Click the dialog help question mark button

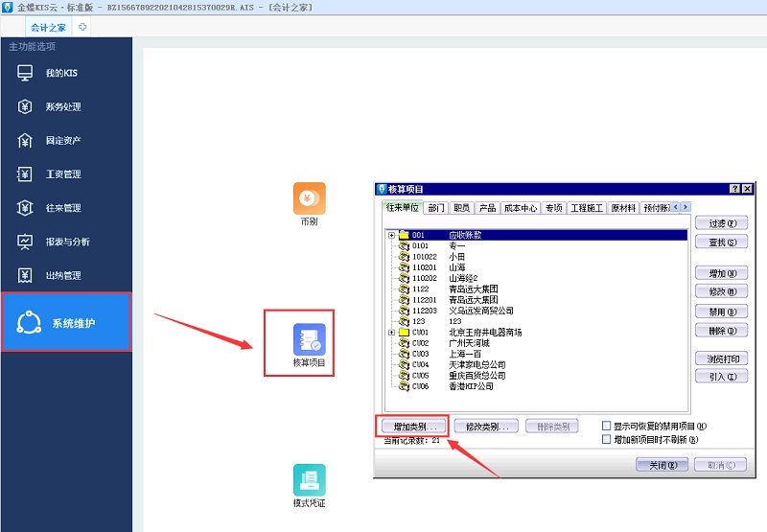coord(734,190)
